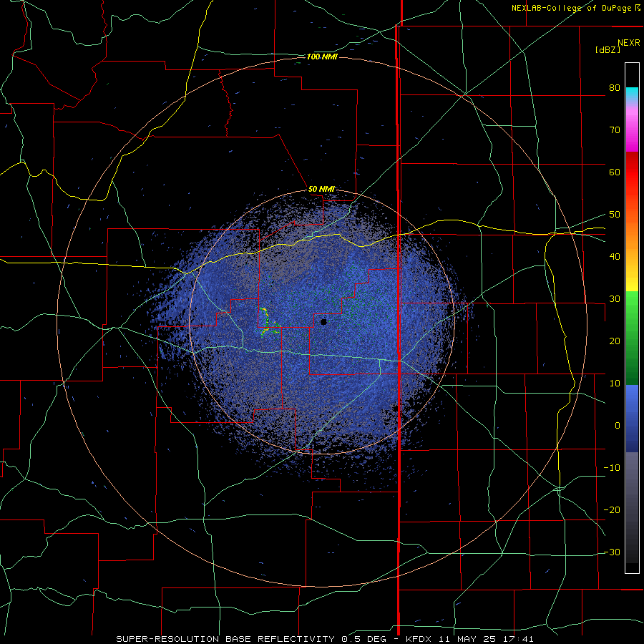The height and width of the screenshot is (644, 644).
Task: Click the 20 dBZ scale value
Action: click(615, 341)
